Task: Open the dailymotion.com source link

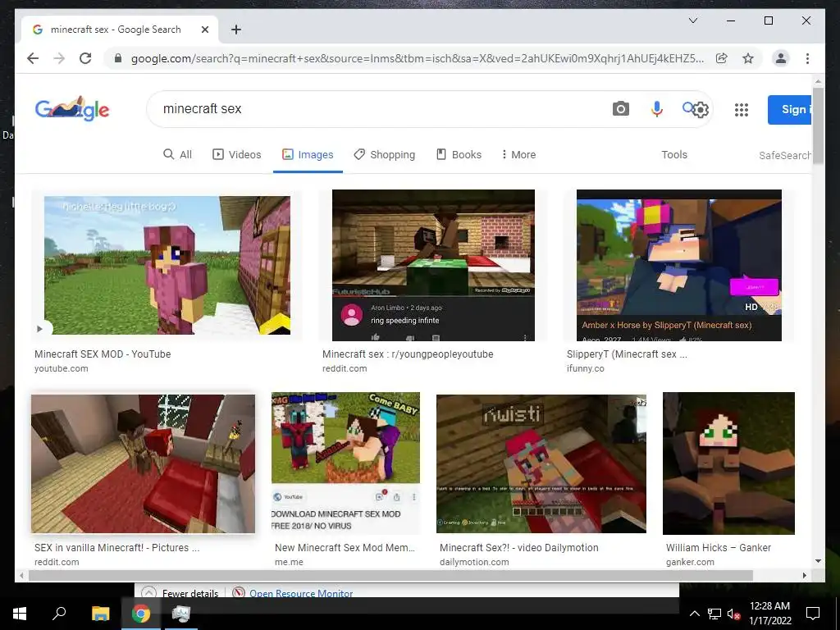Action: point(474,562)
